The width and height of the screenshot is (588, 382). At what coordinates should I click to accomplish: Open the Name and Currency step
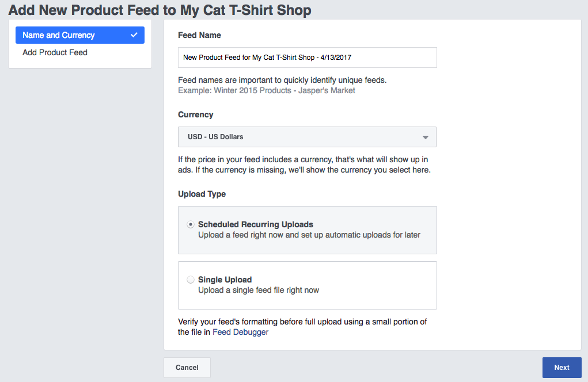tap(59, 35)
